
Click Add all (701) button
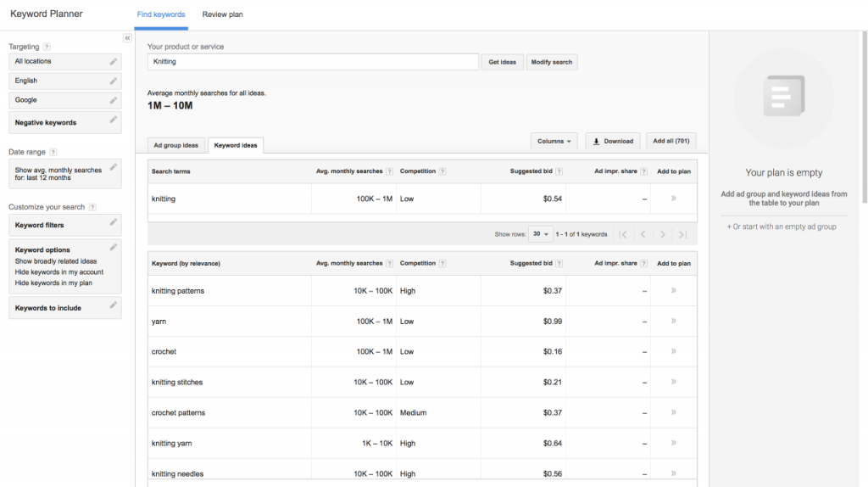pos(671,142)
